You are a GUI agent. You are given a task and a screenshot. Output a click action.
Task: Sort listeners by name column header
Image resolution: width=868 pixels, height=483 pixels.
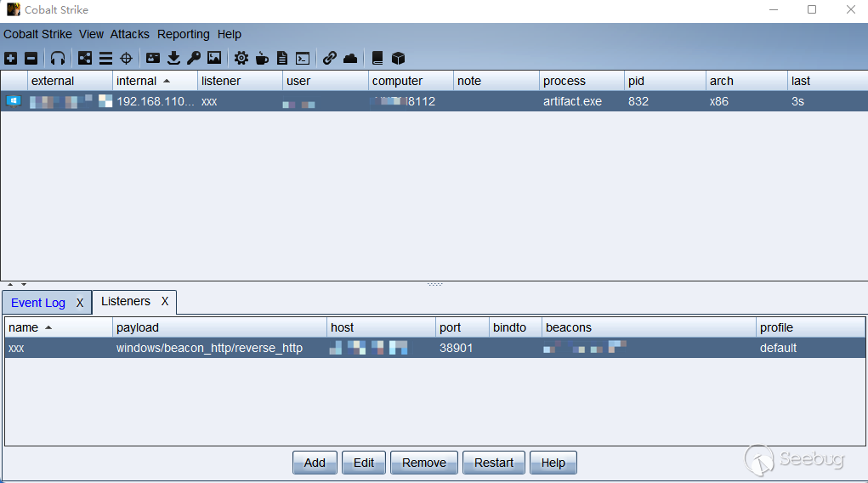(24, 327)
